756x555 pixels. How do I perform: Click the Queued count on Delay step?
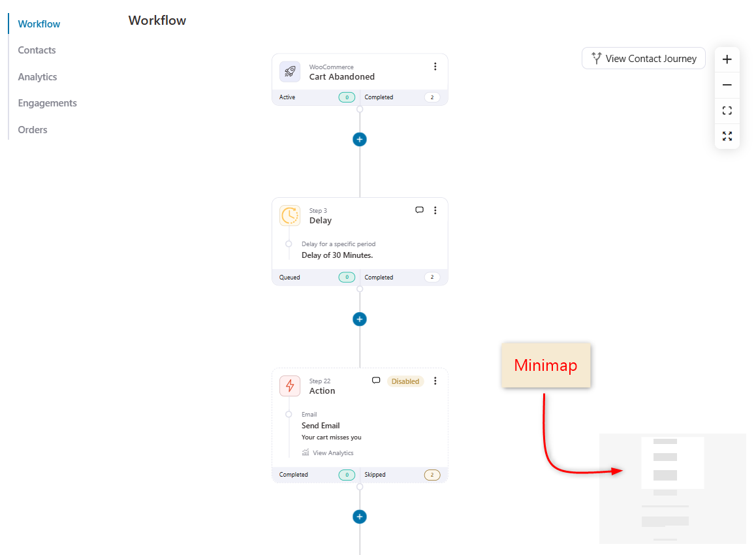pos(347,277)
